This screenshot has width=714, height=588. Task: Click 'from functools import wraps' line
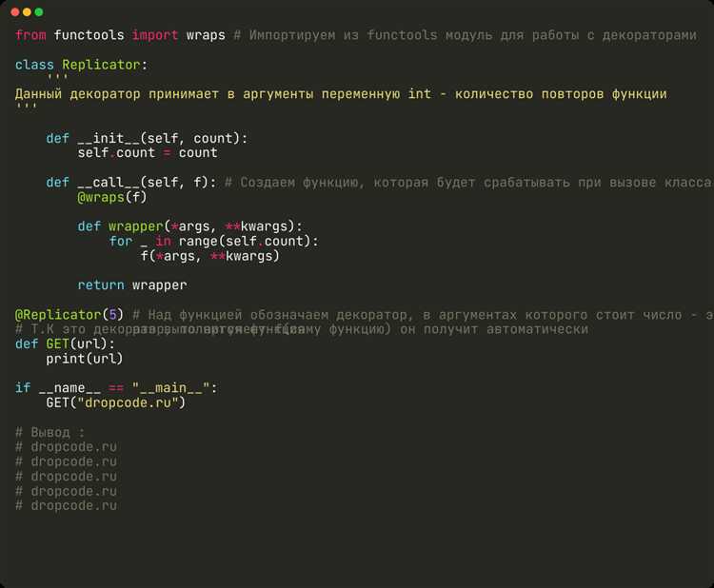[120, 35]
